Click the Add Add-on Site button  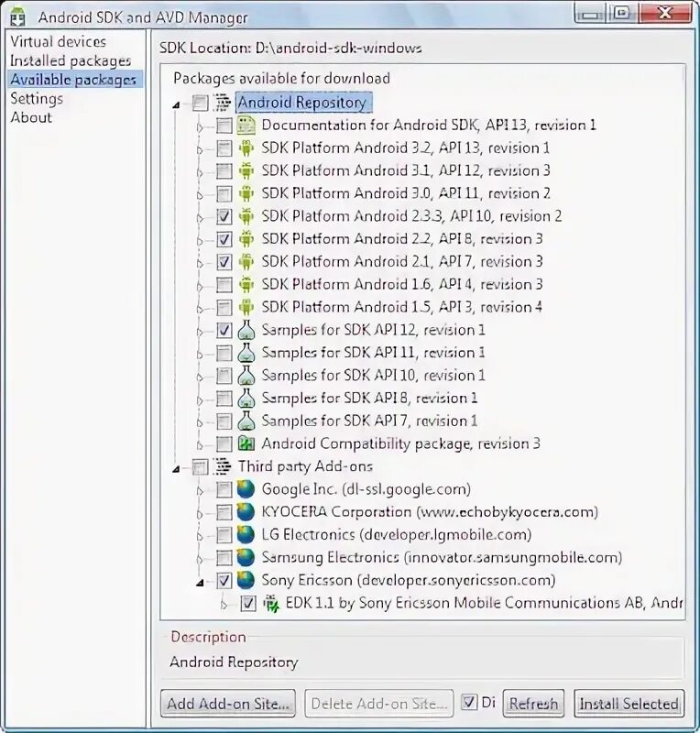pos(228,703)
